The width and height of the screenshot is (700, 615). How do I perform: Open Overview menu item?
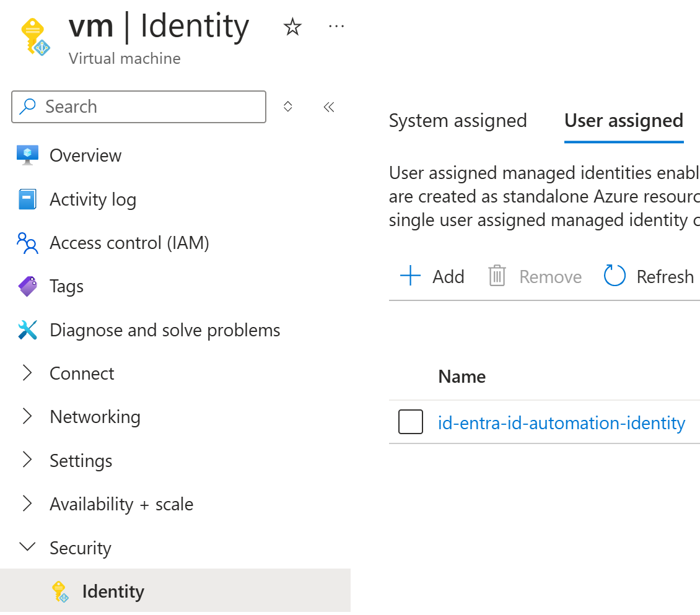click(x=85, y=155)
